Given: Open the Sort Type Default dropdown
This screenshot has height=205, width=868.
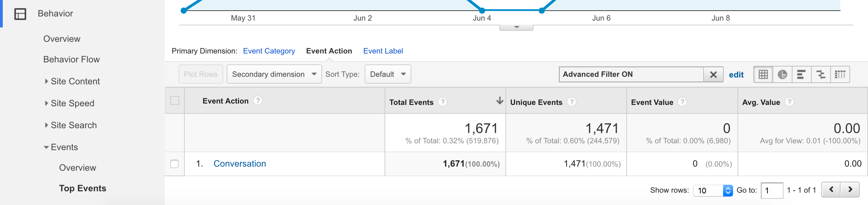Looking at the screenshot, I should [x=388, y=74].
